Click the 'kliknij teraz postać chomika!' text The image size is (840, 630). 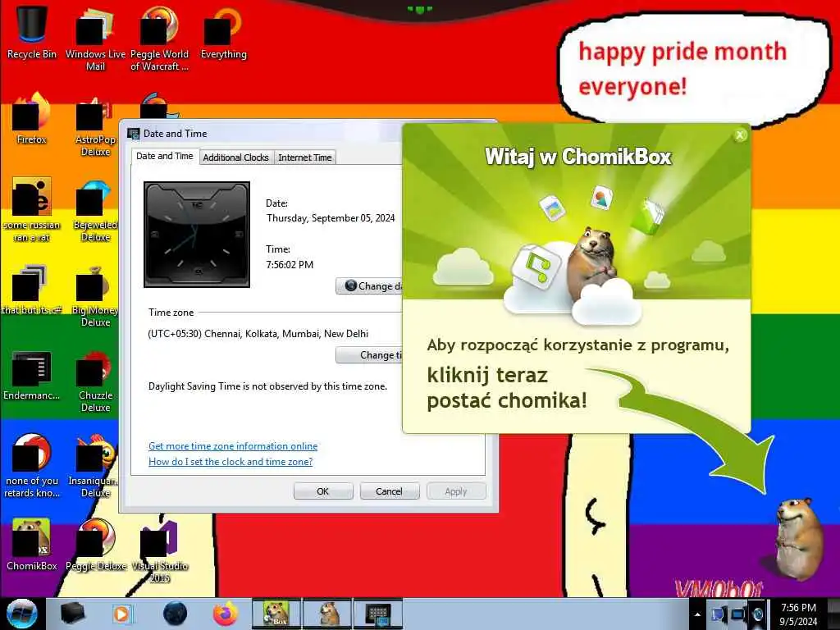click(x=507, y=388)
